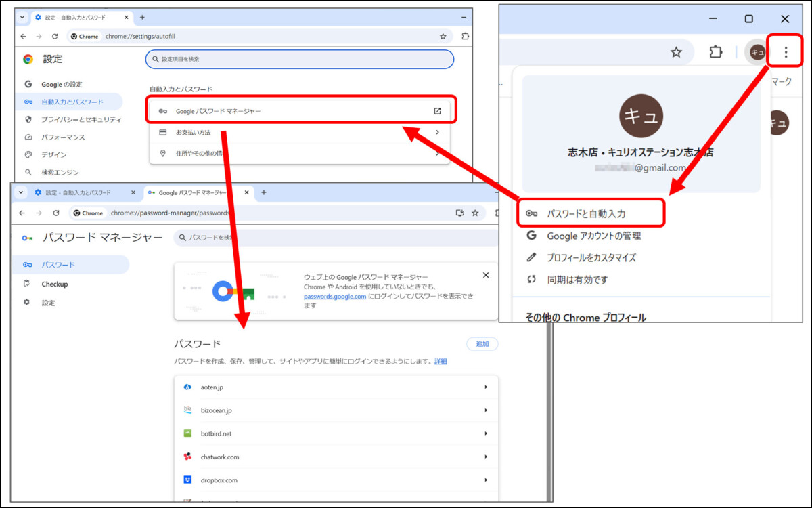Open chatwork.com password entry
Screen dimensions: 812x508
[x=336, y=457]
